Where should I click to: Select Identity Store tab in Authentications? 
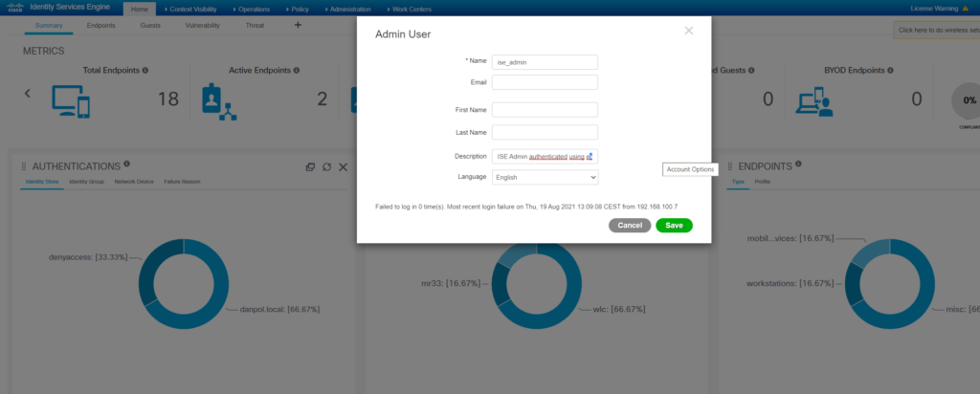click(42, 182)
